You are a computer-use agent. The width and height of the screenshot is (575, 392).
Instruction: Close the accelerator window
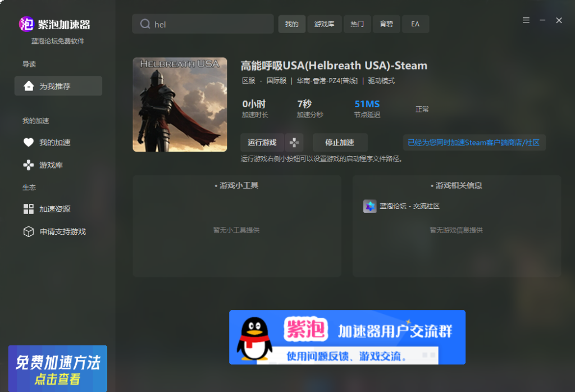(x=559, y=20)
